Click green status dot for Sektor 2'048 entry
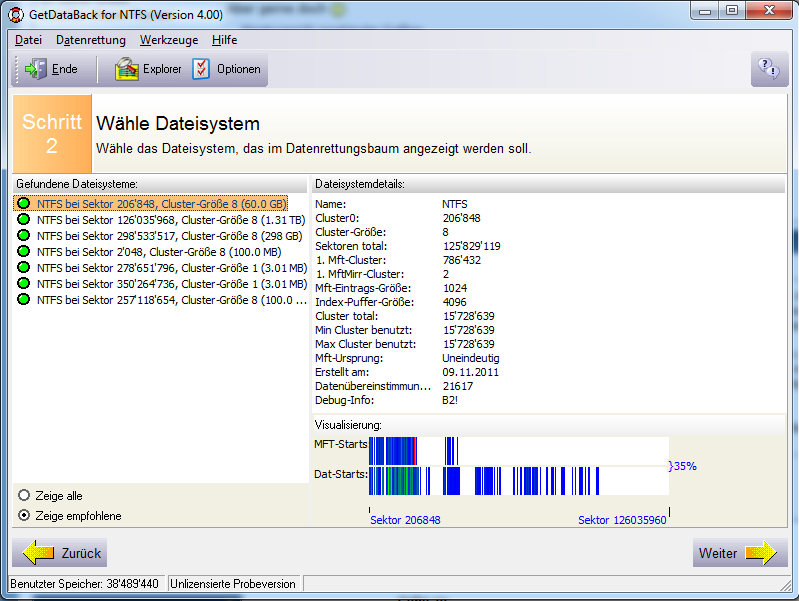 coord(23,251)
